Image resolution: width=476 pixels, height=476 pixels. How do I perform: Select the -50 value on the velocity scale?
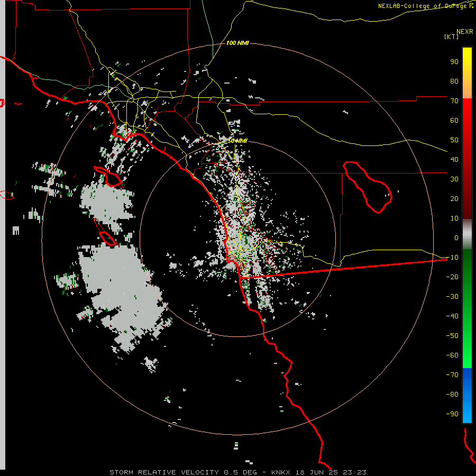coord(452,336)
